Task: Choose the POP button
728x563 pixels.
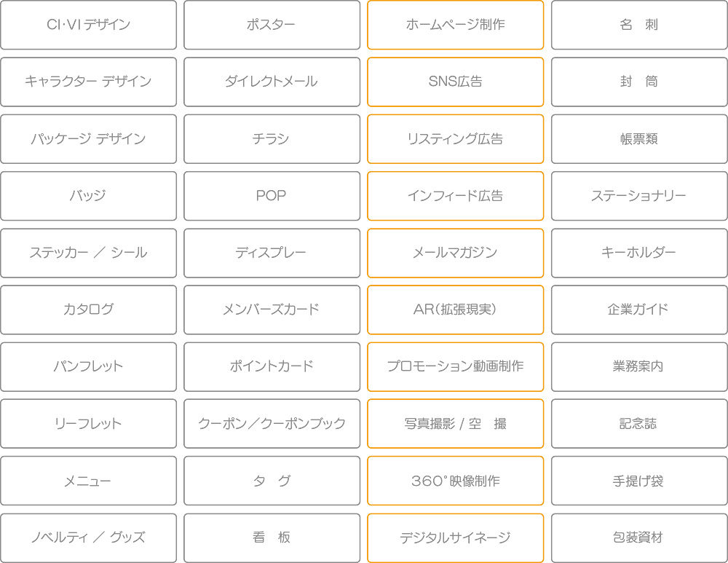Action: [x=272, y=196]
